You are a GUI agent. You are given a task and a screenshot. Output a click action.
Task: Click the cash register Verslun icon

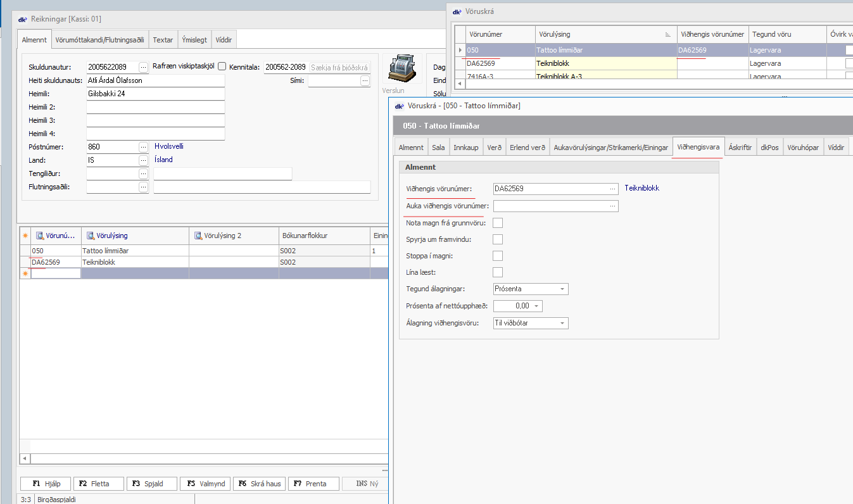(402, 67)
